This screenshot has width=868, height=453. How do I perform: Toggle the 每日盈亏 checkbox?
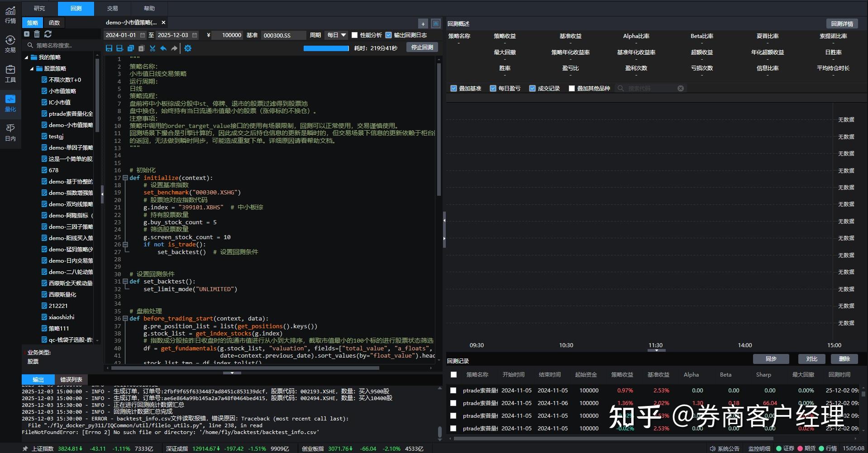(493, 88)
